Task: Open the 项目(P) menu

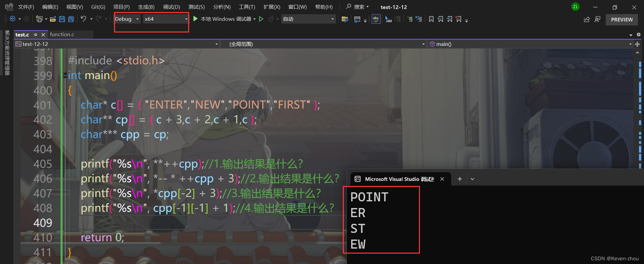Action: tap(121, 7)
